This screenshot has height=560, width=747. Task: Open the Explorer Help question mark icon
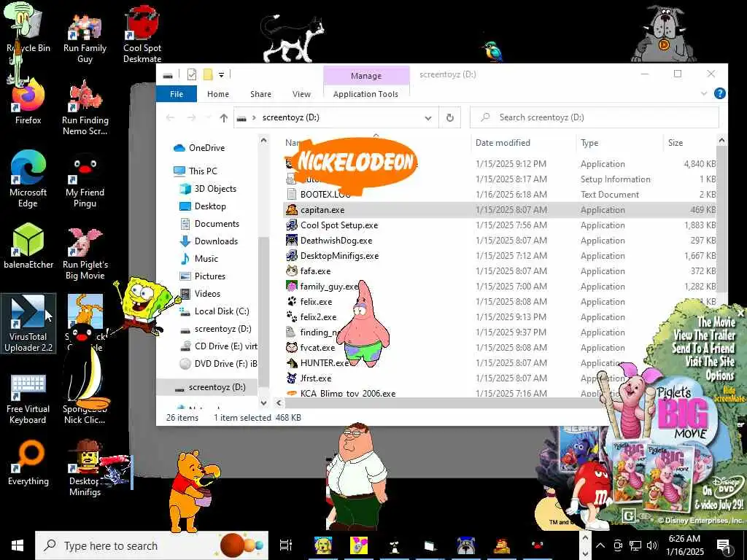coord(720,93)
